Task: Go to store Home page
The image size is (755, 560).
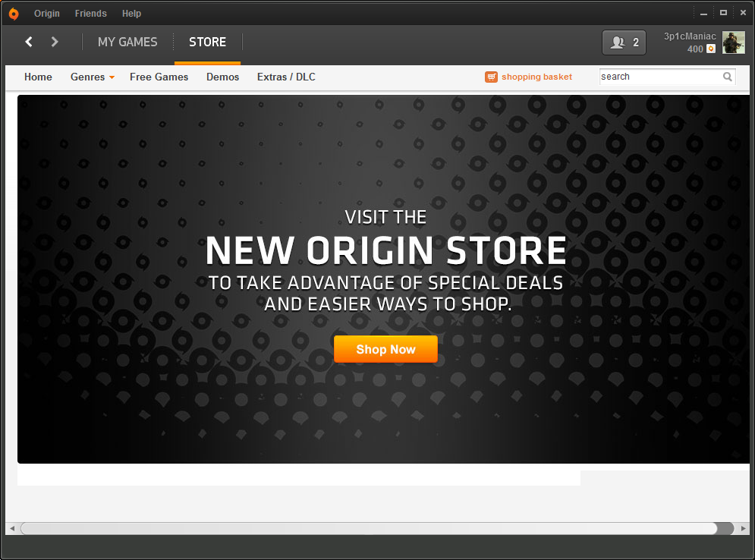Action: (38, 77)
